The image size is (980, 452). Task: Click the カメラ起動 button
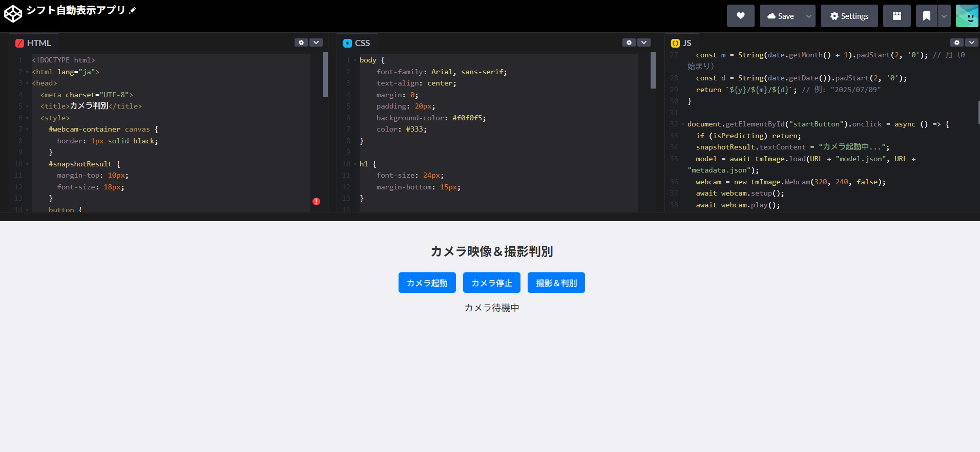tap(427, 283)
